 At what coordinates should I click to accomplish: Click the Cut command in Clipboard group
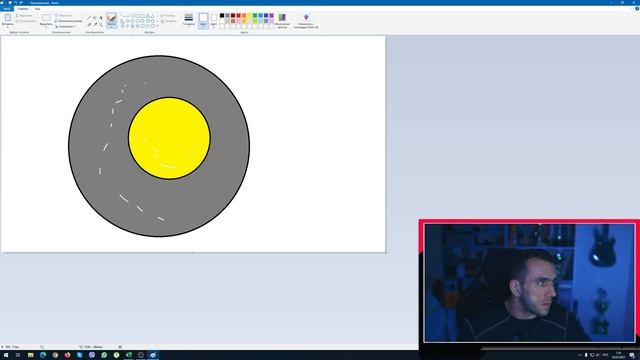(x=24, y=16)
